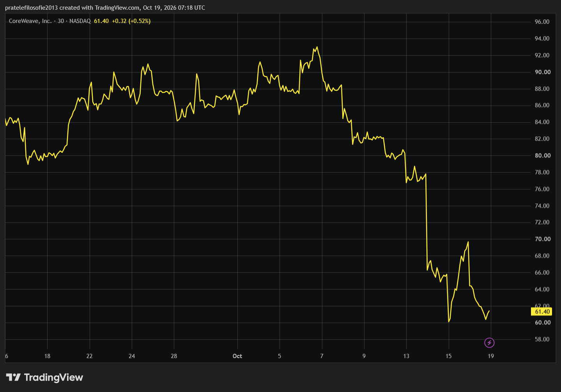Select the 30 interval label in legend
This screenshot has width=561, height=392.
coord(61,21)
